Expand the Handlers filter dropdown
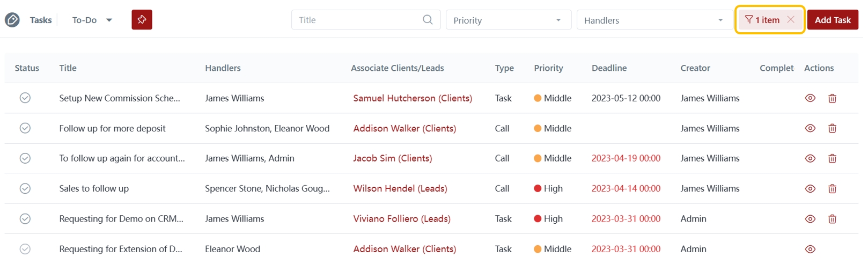 pyautogui.click(x=654, y=20)
